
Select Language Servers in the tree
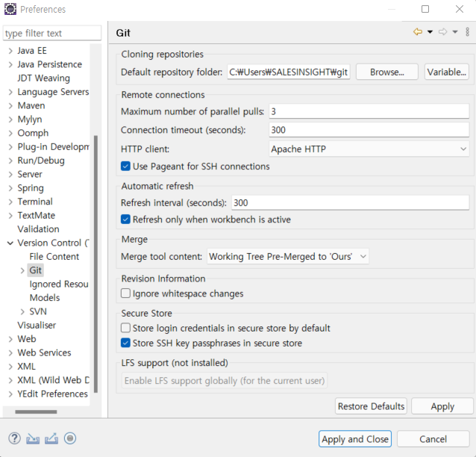[53, 92]
